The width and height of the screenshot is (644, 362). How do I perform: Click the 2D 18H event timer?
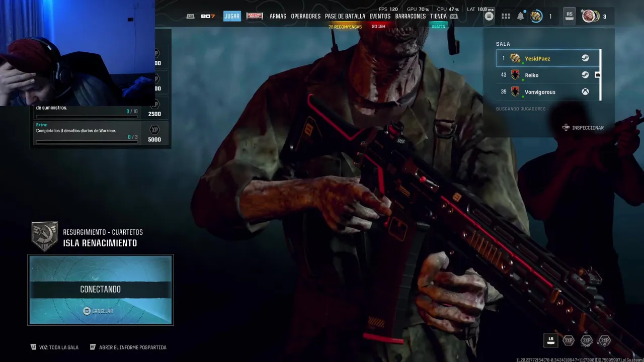[x=378, y=27]
